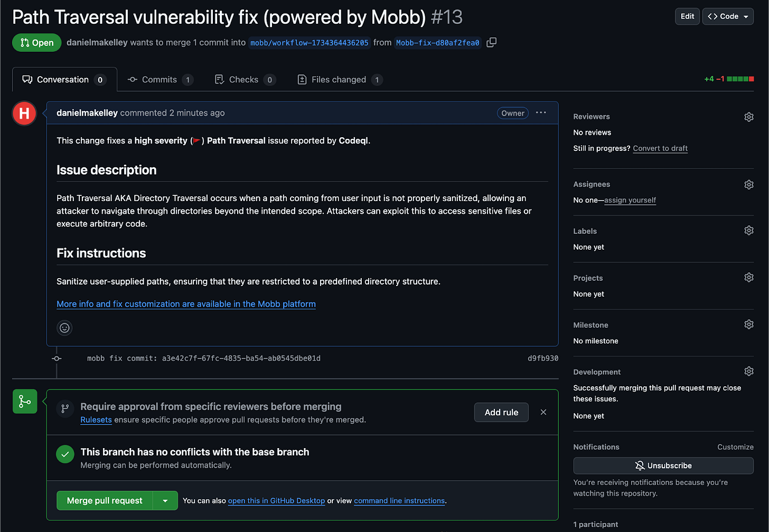Screen dimensions: 769x532
Task: Open the Development gear settings
Action: [748, 372]
